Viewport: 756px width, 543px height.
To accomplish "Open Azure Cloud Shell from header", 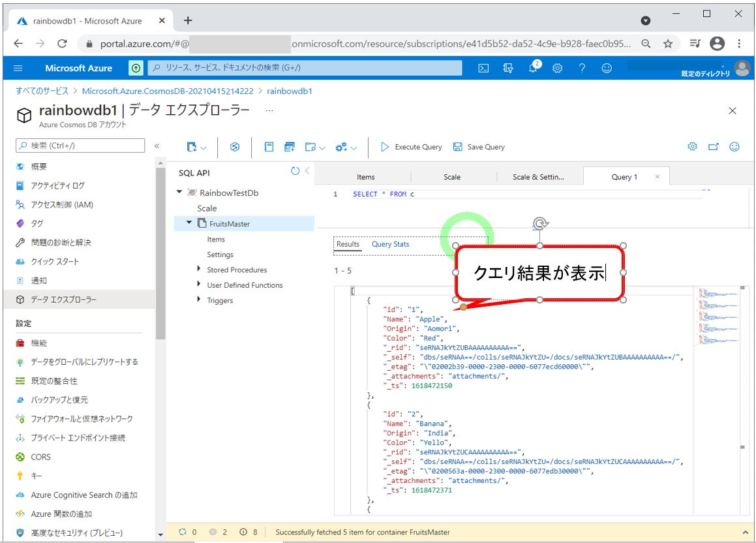I will pos(483,68).
